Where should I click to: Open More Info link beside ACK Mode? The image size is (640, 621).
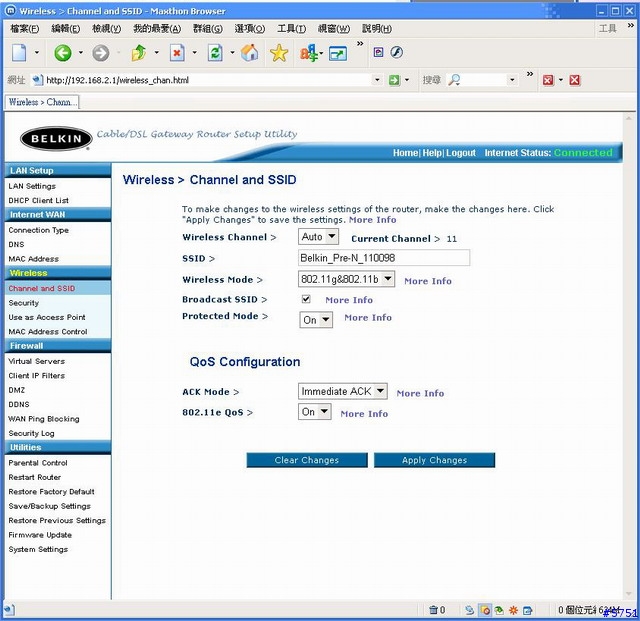coord(420,393)
